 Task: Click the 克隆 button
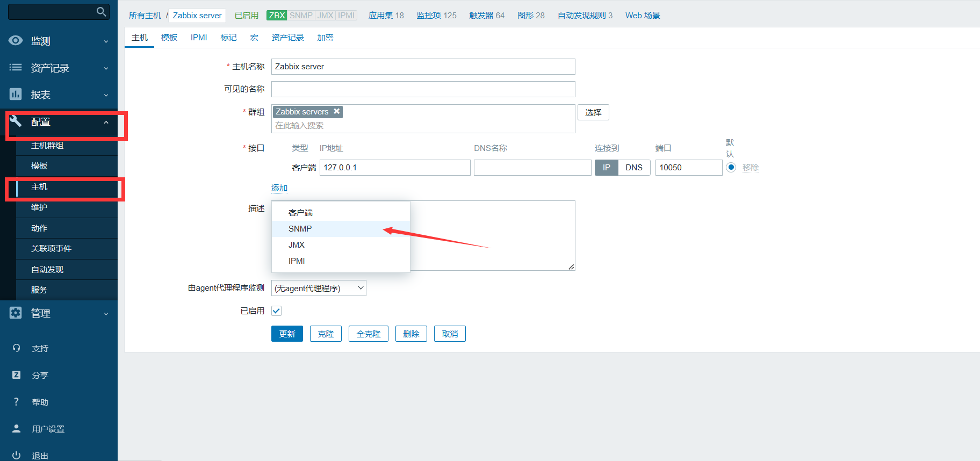[326, 334]
